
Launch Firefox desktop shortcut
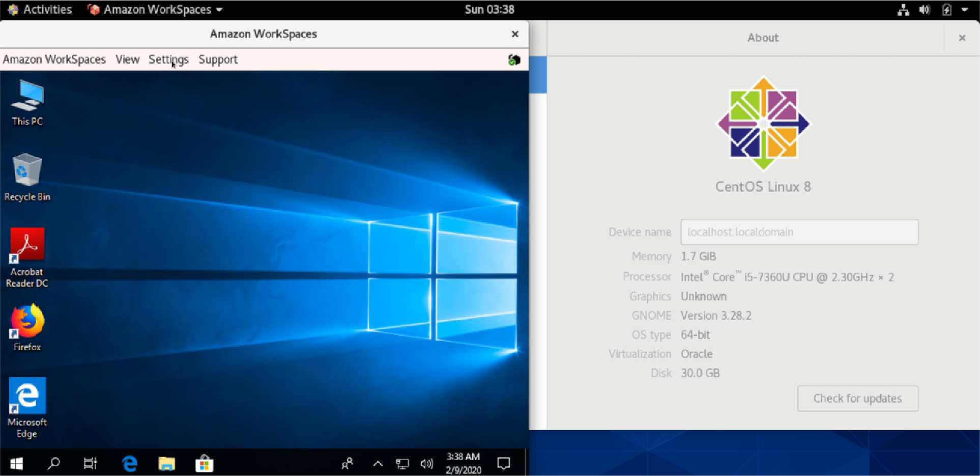(27, 327)
